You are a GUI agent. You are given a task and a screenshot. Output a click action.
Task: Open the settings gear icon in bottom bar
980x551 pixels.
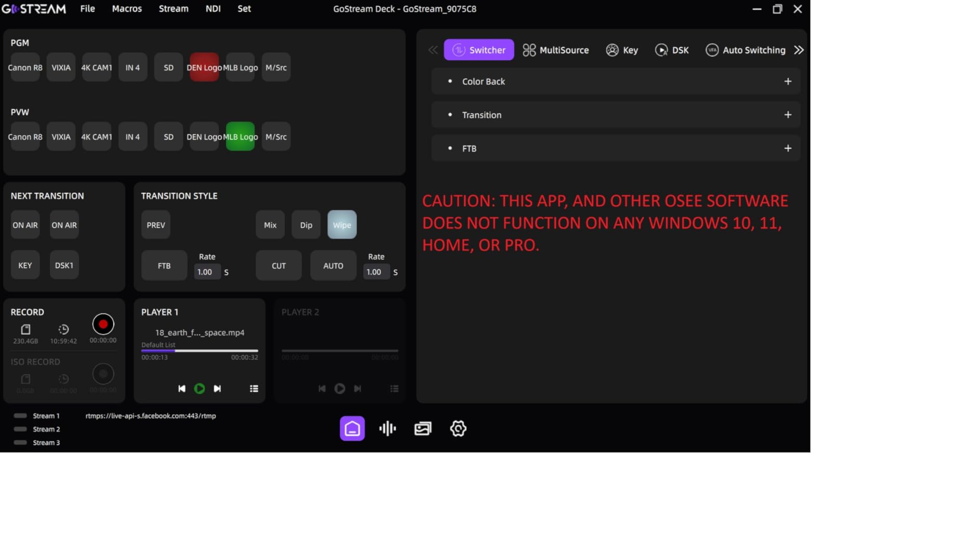click(458, 428)
